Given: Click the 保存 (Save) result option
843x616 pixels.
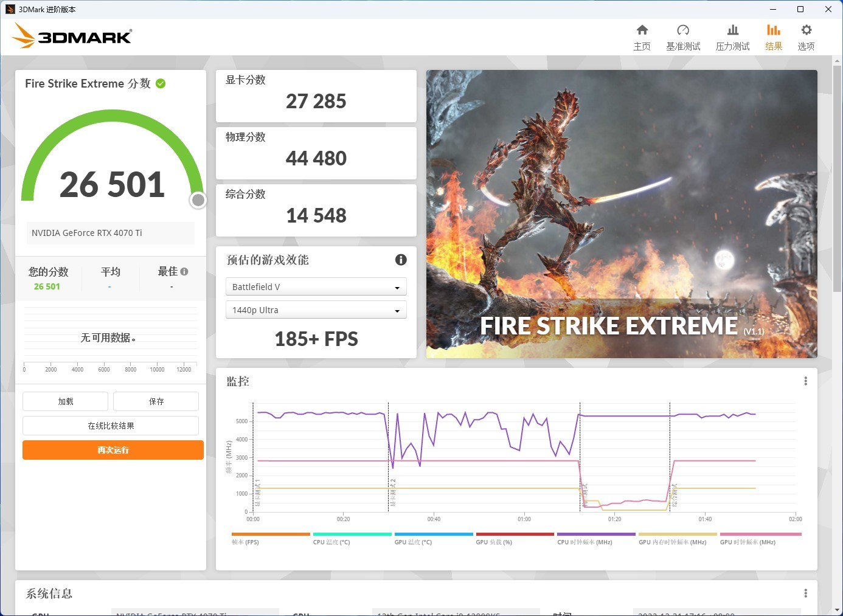Looking at the screenshot, I should pos(156,401).
